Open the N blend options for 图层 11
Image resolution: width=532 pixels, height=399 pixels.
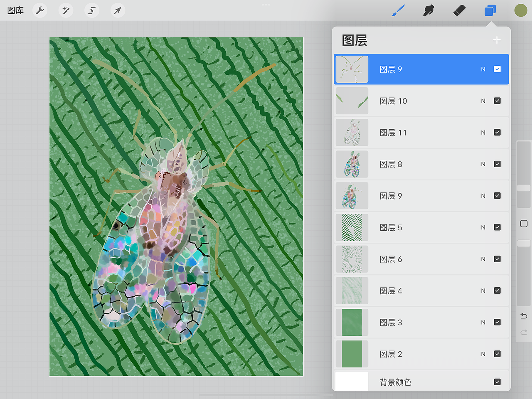483,133
